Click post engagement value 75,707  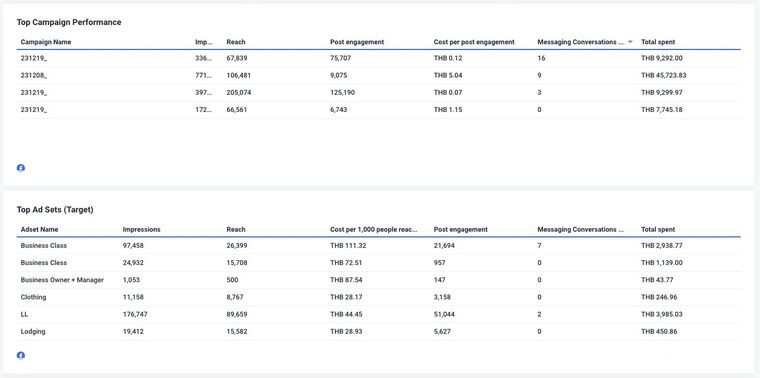pyautogui.click(x=341, y=58)
